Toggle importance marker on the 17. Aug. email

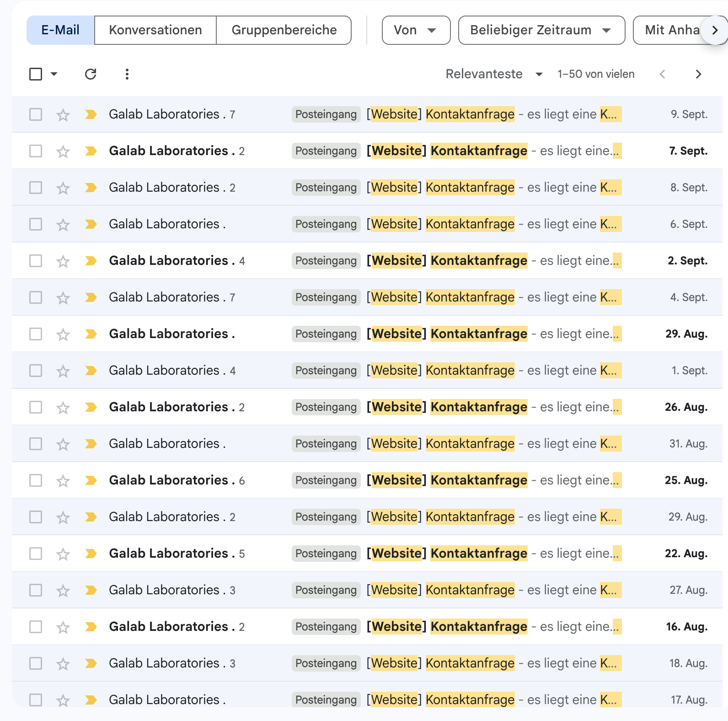pos(91,700)
